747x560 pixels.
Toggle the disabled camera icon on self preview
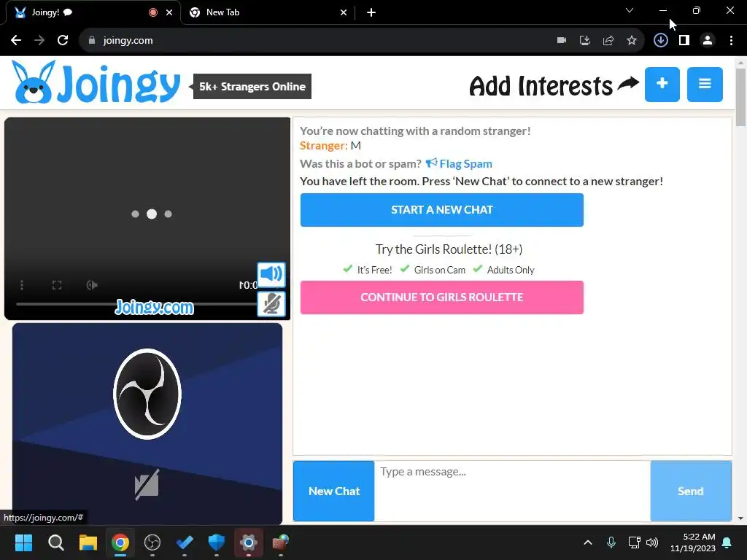pos(147,485)
